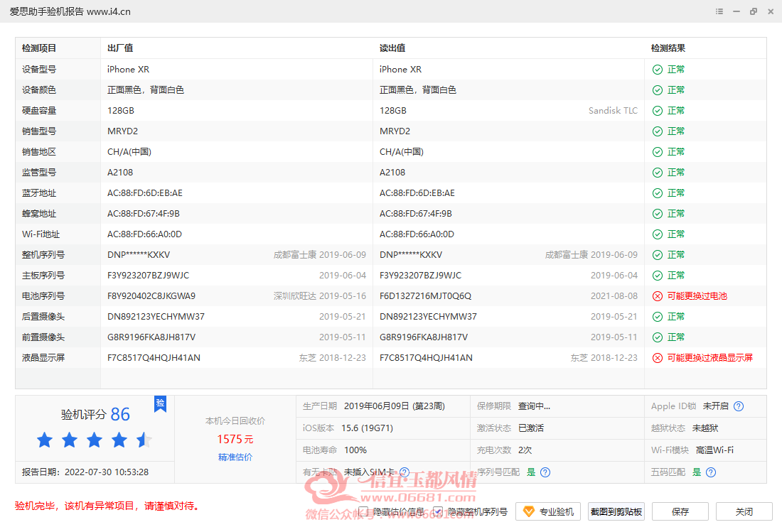The height and width of the screenshot is (532, 782).
Task: Select the 充电次数 2次 value
Action: pos(525,450)
